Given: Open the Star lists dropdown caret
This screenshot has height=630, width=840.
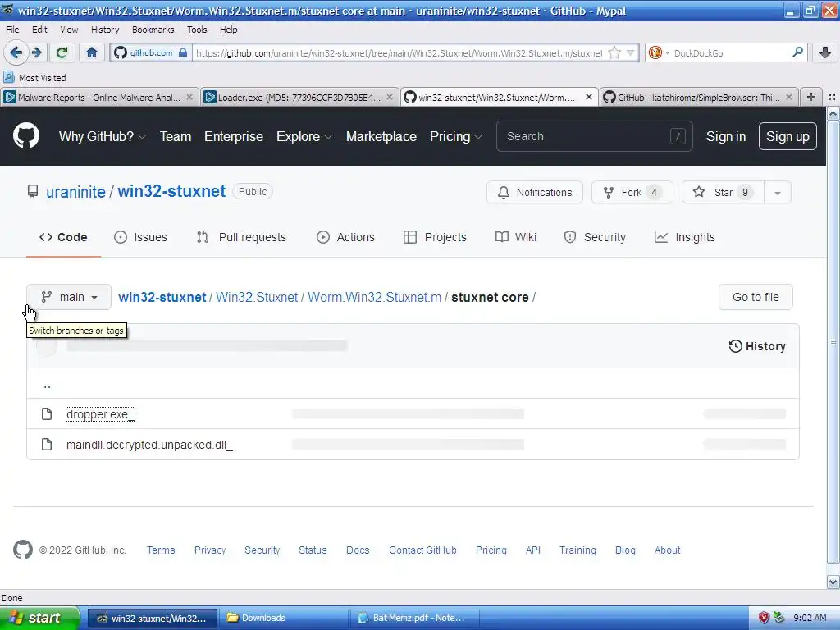Looking at the screenshot, I should pos(778,192).
